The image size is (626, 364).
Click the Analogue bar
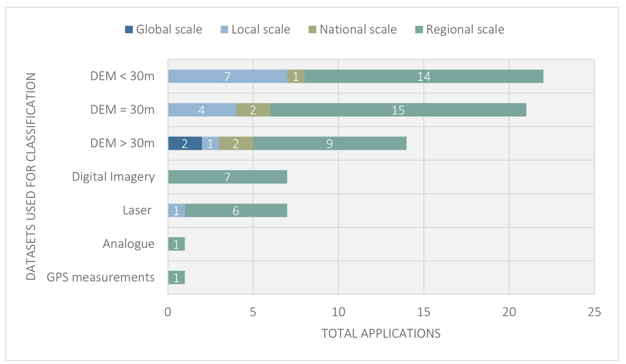176,244
